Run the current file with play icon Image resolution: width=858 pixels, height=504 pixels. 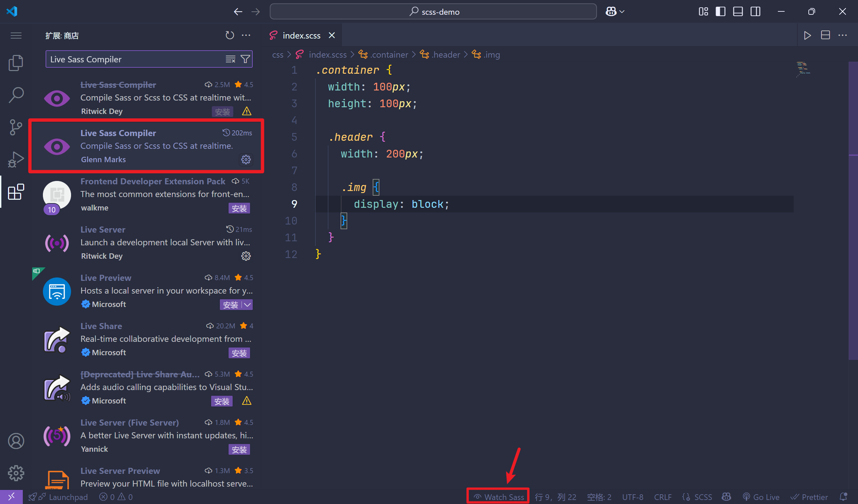pos(807,36)
